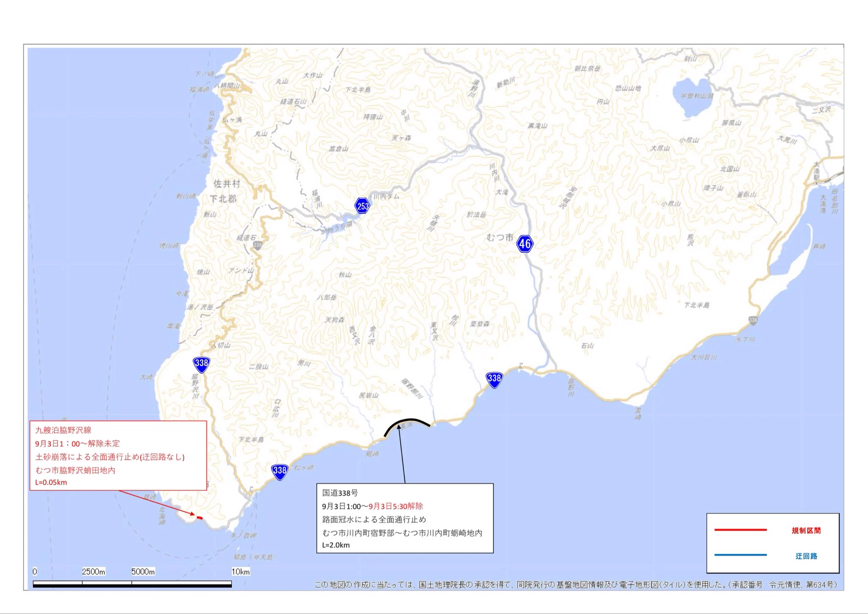Click the red line sample beside 規制区間
The height and width of the screenshot is (614, 868).
740,530
